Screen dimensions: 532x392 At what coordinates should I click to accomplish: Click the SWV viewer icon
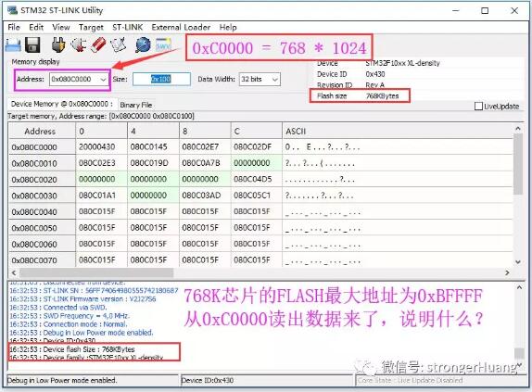tap(163, 44)
